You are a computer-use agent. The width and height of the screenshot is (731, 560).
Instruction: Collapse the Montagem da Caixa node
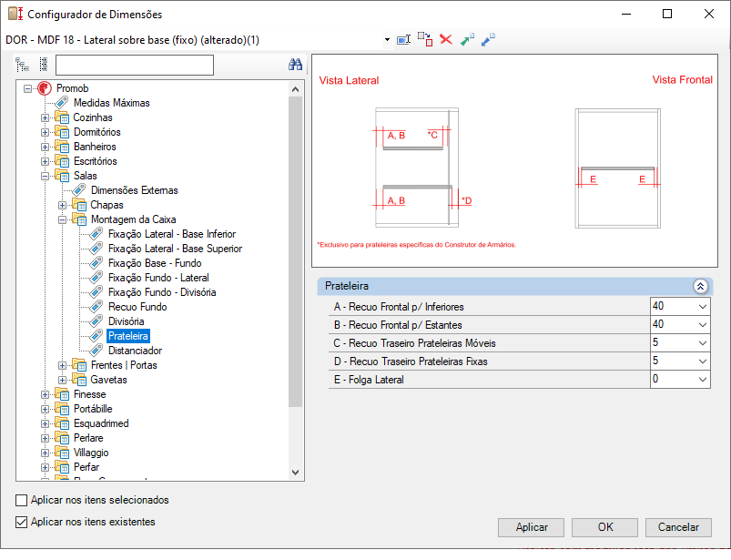click(62, 219)
